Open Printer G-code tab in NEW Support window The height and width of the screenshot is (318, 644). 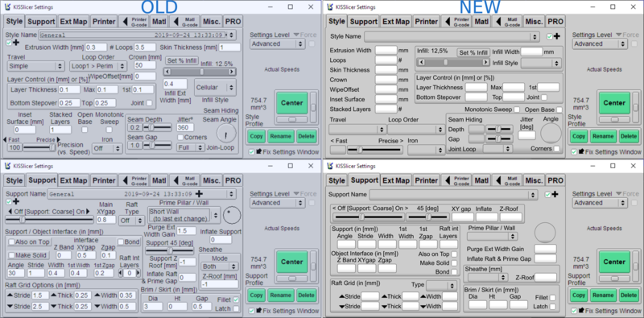456,180
